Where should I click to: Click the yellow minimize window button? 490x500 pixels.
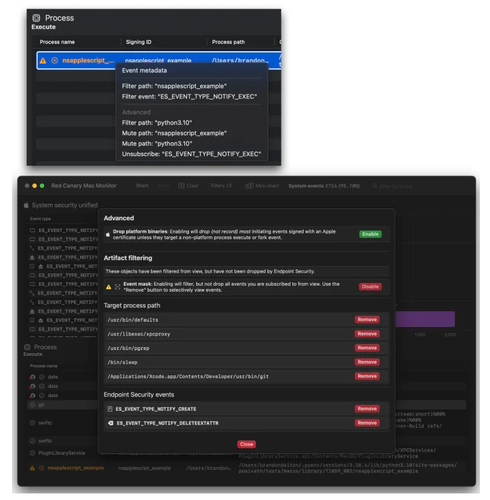34,186
